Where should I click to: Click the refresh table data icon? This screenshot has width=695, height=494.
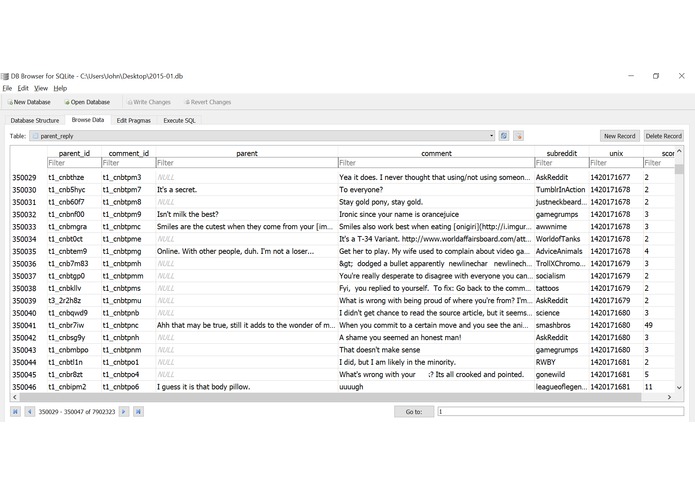point(504,136)
